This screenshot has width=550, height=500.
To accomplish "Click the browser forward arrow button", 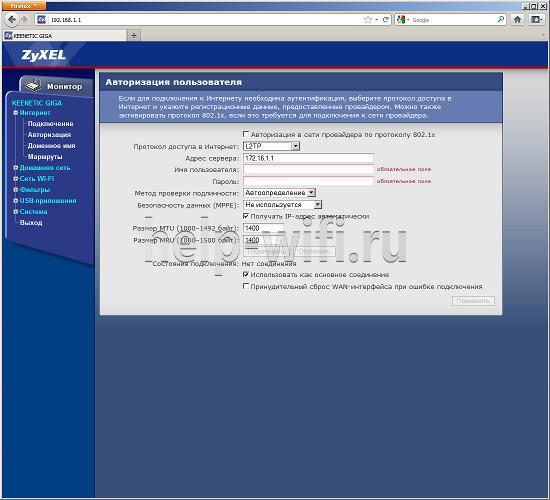I will point(24,20).
